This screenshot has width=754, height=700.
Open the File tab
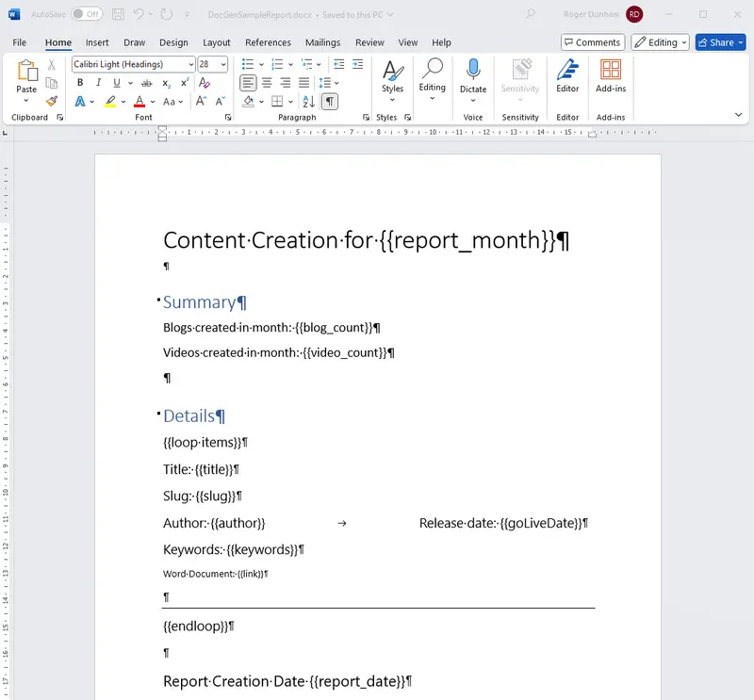click(19, 42)
